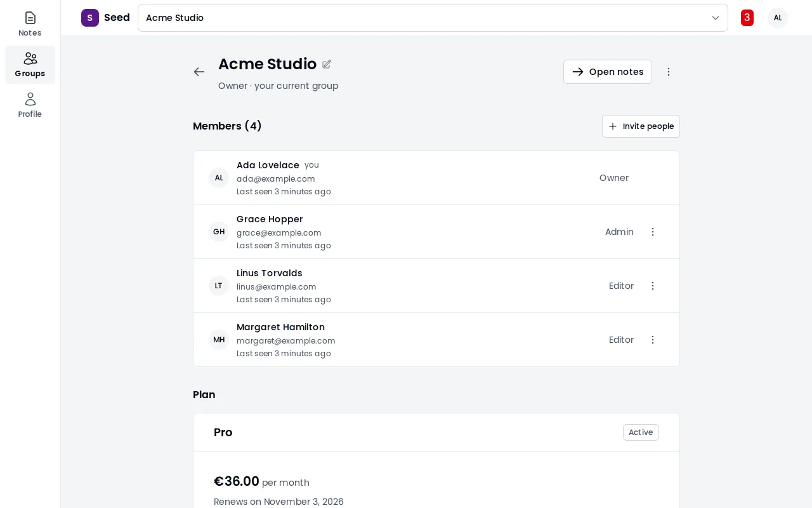The height and width of the screenshot is (508, 812).
Task: Click Grace Hopper's Admin role label
Action: pos(619,232)
